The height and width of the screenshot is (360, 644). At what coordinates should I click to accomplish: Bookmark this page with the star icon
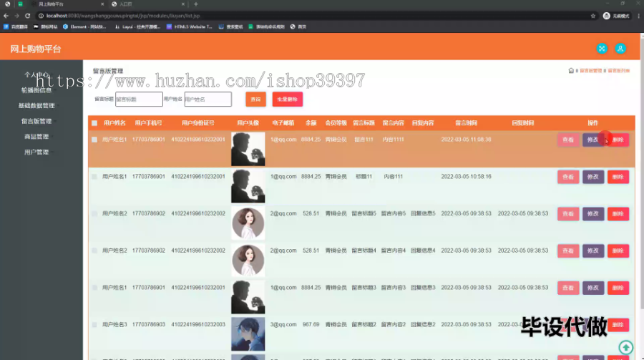pyautogui.click(x=592, y=16)
